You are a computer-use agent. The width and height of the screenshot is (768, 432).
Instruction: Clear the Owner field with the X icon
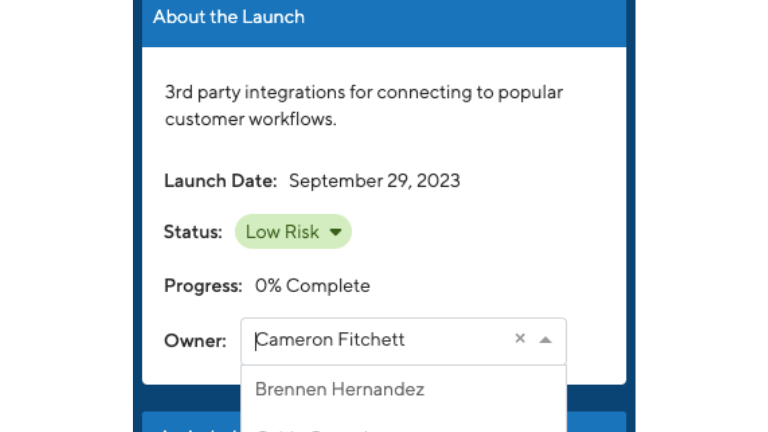click(520, 338)
